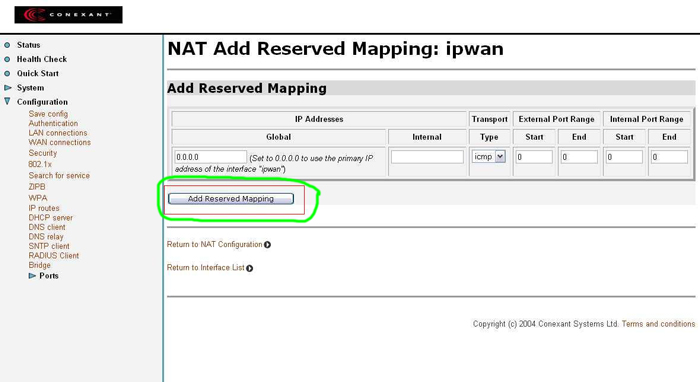This screenshot has width=700, height=382.
Task: Click the "Internal" column header under IP Addresses
Action: tap(427, 137)
